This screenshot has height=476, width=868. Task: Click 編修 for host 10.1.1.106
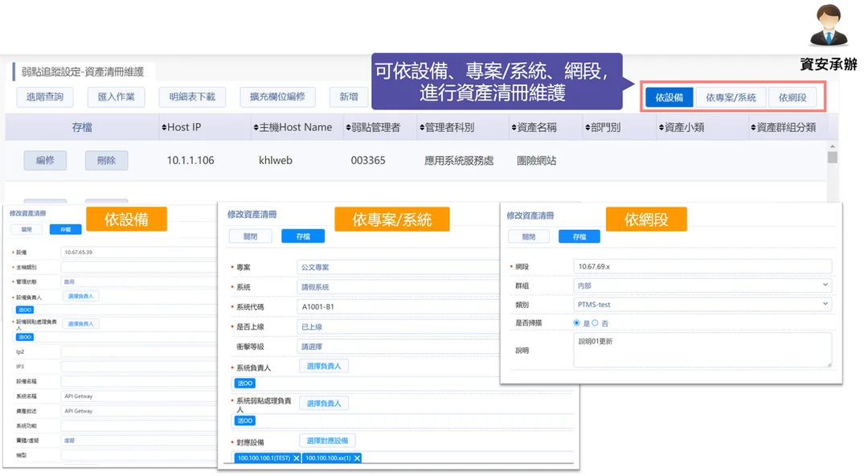pos(45,160)
